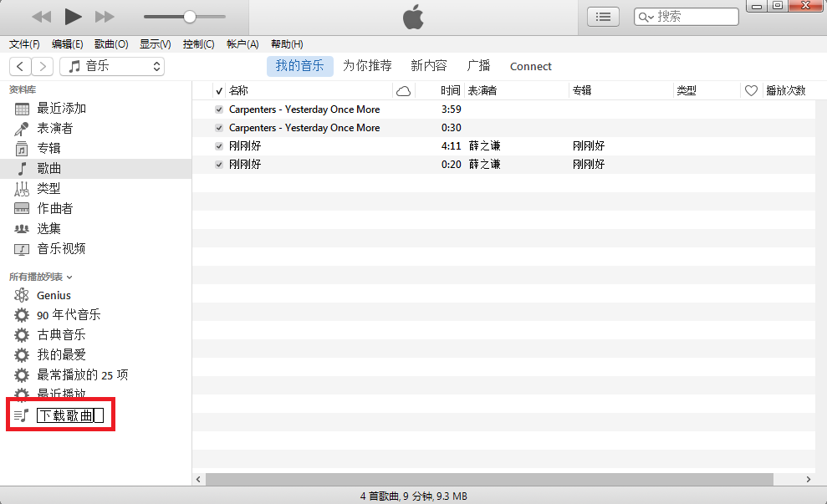Click the 搜索 search field
This screenshot has width=827, height=504.
click(687, 17)
